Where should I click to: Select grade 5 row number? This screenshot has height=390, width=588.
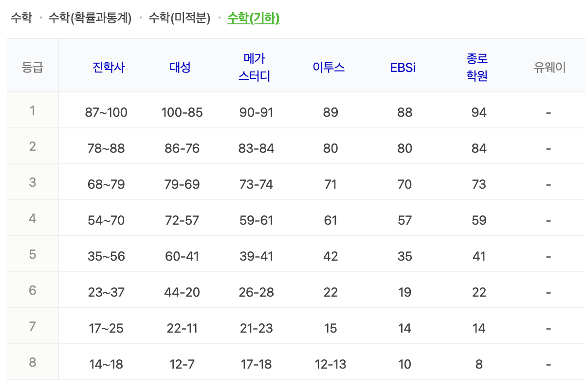point(32,256)
